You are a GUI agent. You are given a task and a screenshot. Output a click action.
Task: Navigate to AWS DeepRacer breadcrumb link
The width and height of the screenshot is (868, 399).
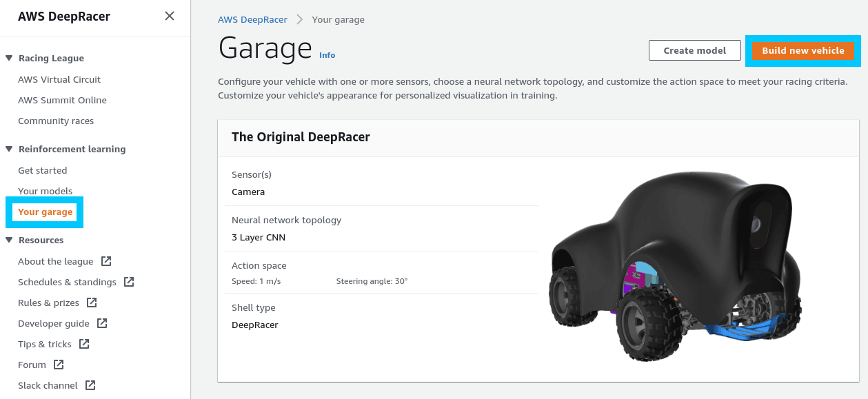coord(252,19)
